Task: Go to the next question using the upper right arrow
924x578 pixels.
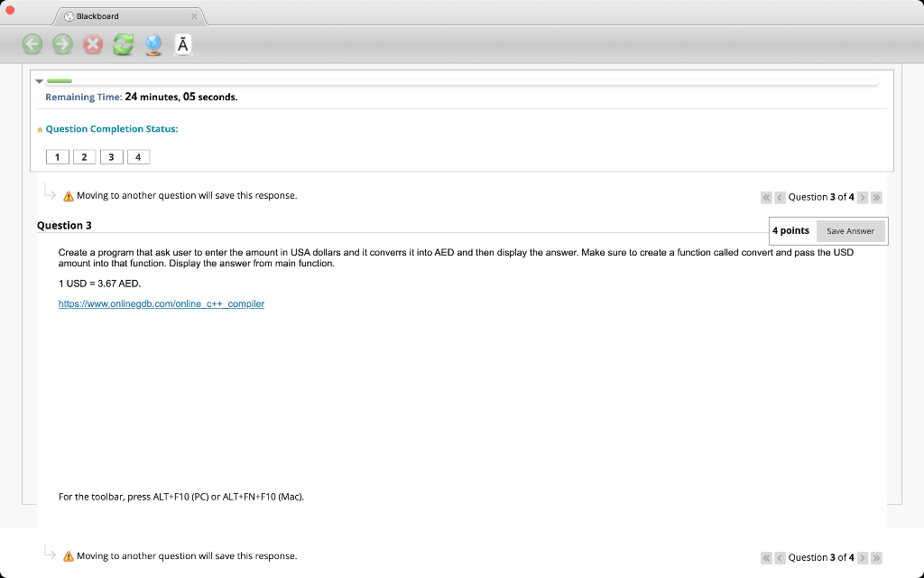Action: pos(863,198)
